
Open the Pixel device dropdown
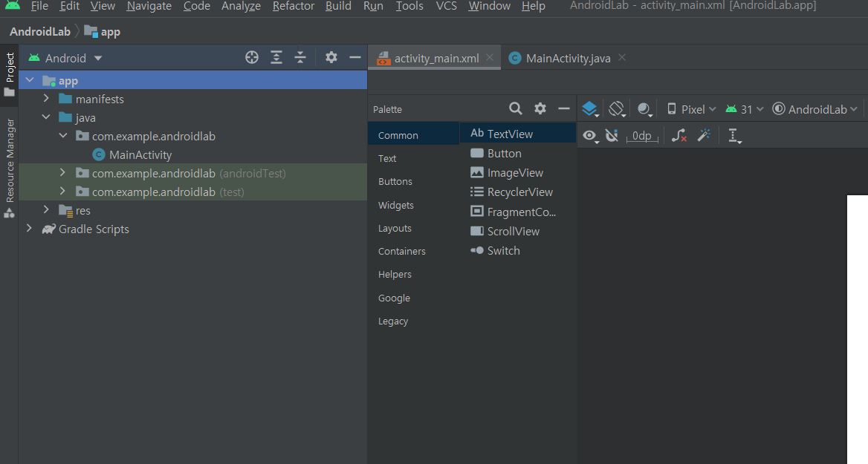click(691, 109)
